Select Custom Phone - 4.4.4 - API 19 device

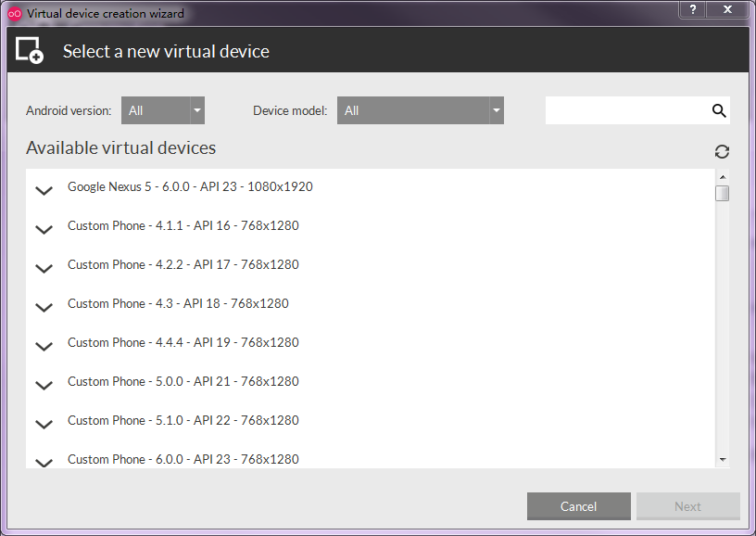(183, 342)
